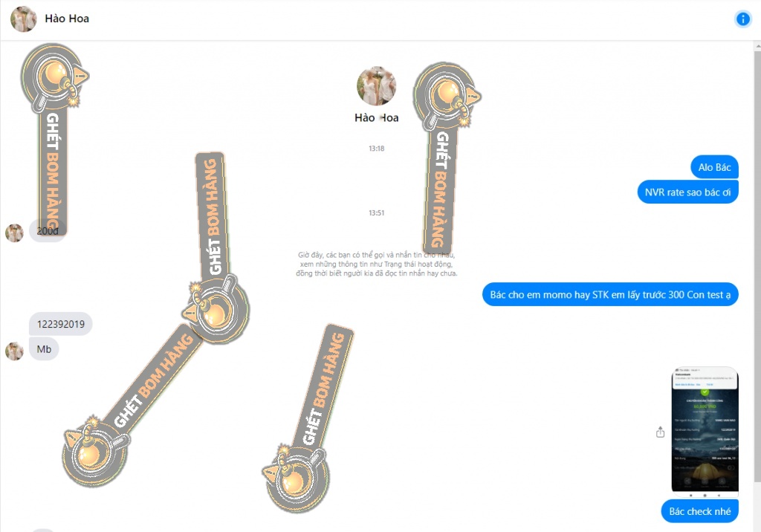
Task: Open the bank transfer screenshot thumbnail
Action: (705, 430)
